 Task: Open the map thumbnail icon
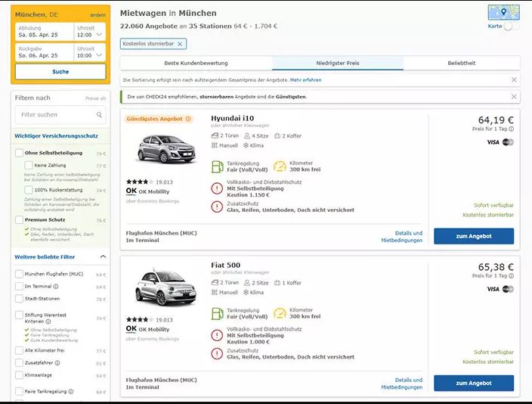click(x=503, y=13)
